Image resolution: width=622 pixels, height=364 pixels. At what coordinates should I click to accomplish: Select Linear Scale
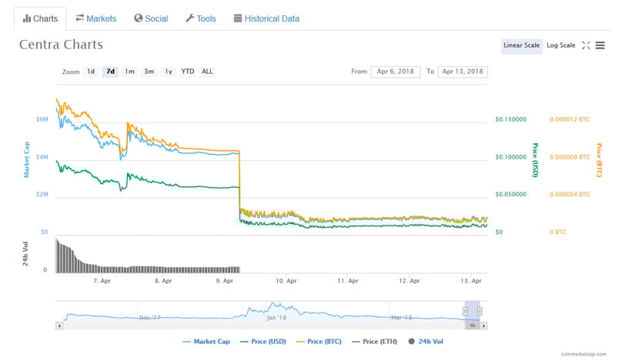tap(522, 45)
